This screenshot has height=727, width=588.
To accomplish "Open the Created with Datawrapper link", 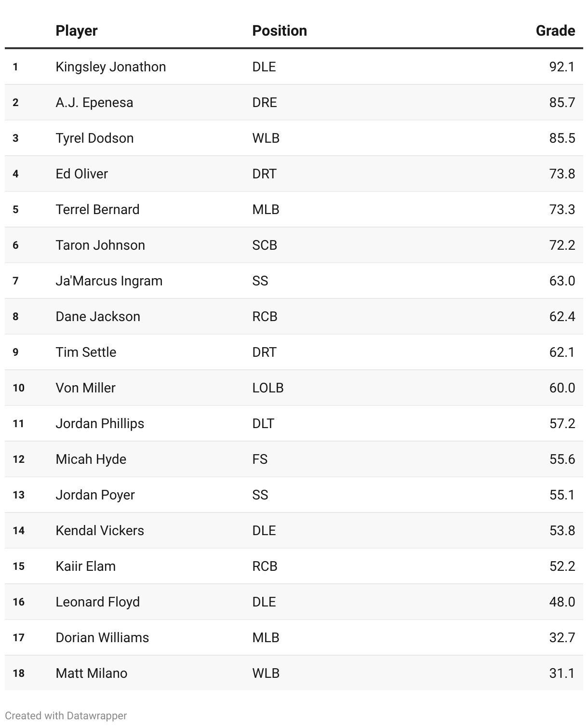I will (66, 715).
